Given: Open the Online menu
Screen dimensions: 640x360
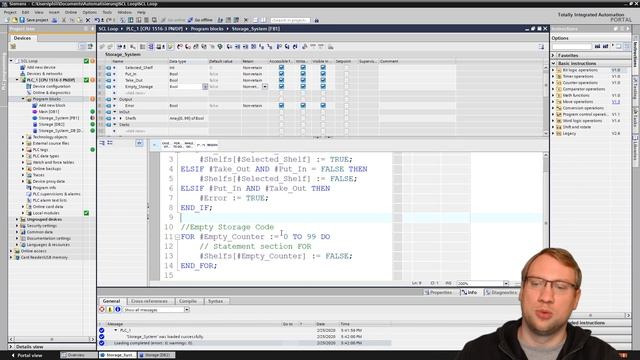Looking at the screenshot, I should click(71, 12).
